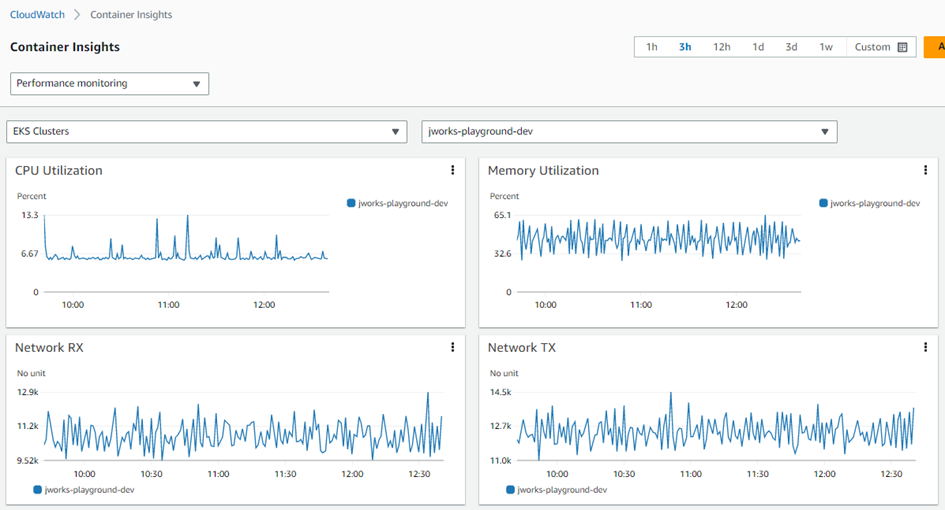The image size is (945, 510).
Task: Toggle Network TX jworks-playground-dev legend swatch
Action: (510, 490)
